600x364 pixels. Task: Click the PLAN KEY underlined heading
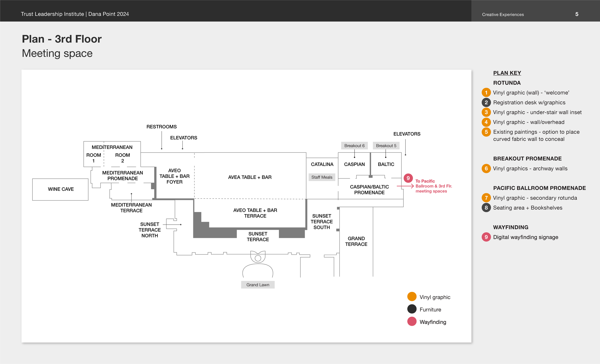click(x=507, y=73)
